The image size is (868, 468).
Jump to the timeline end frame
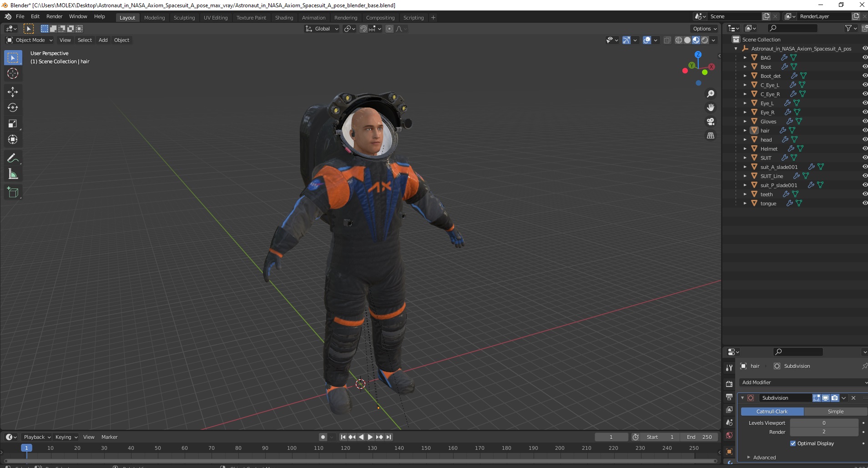pos(389,437)
